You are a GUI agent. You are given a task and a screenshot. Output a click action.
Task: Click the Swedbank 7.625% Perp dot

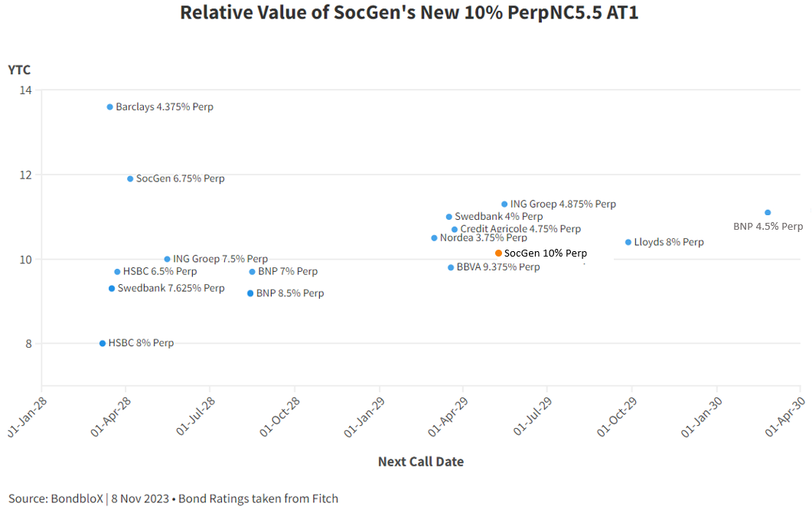click(112, 289)
